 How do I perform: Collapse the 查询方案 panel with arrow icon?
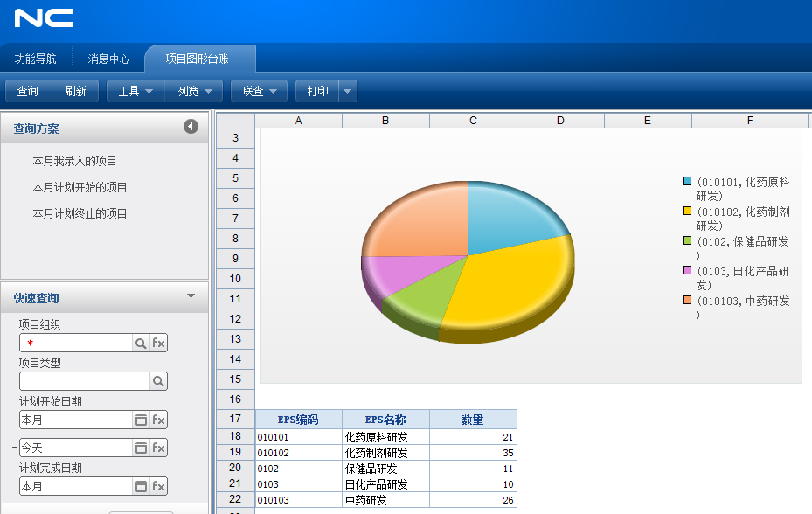click(x=191, y=128)
